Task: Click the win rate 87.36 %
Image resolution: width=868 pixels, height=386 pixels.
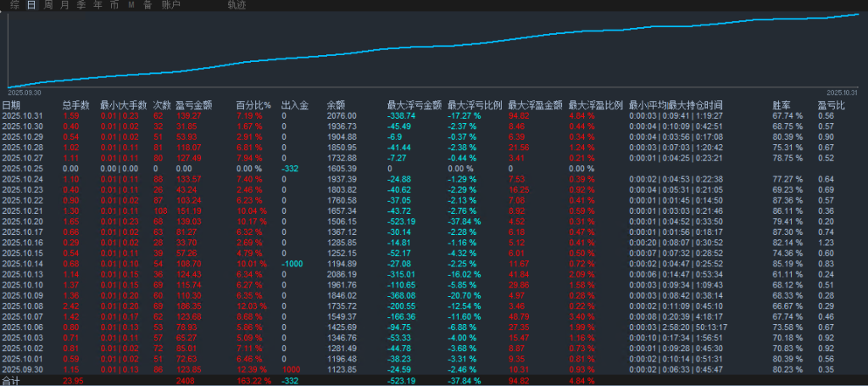Action: (x=787, y=200)
